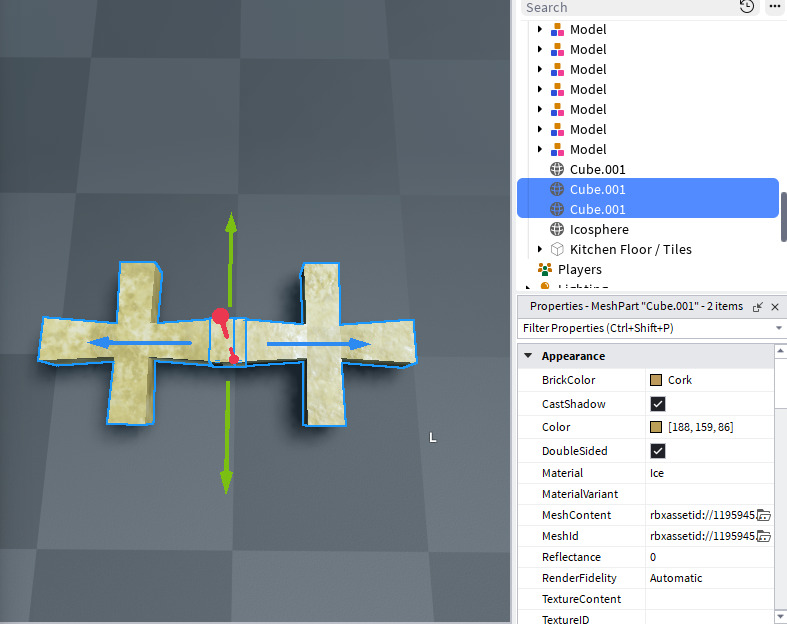Viewport: 787px width, 624px height.
Task: Browse for MeshContent asset folder icon
Action: (763, 515)
